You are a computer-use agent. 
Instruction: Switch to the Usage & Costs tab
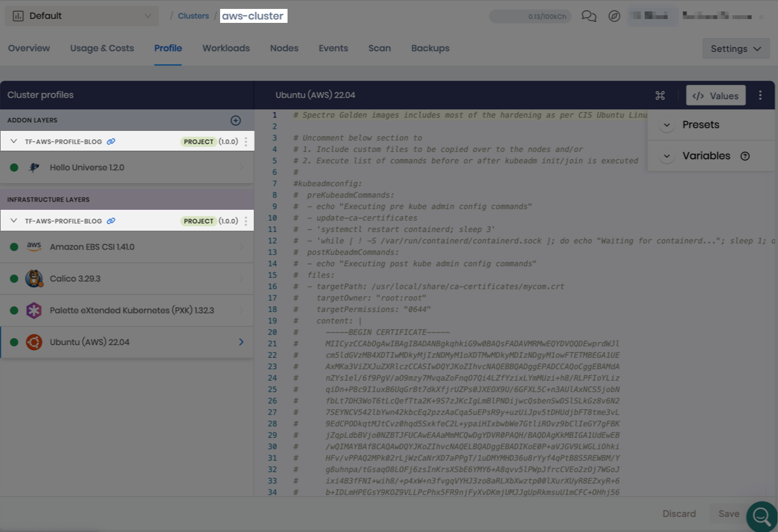[x=102, y=48]
